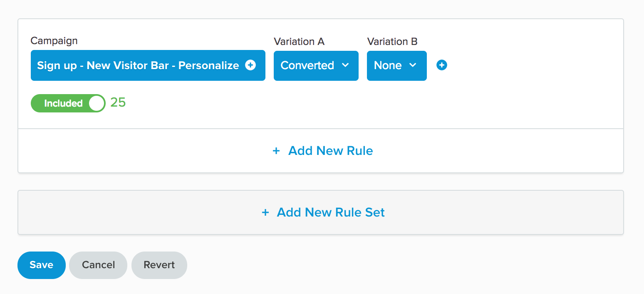The height and width of the screenshot is (294, 644).
Task: Click the Variation B label
Action: point(392,42)
